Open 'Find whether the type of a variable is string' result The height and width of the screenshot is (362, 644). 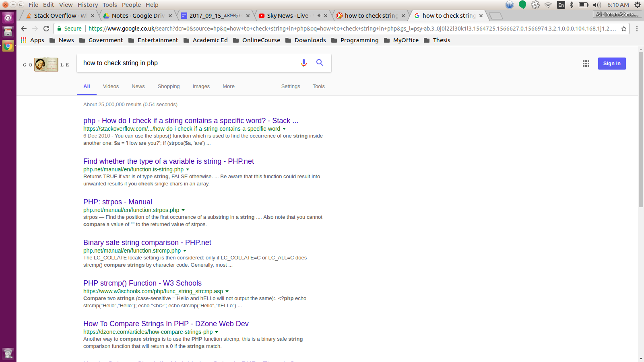pos(169,161)
